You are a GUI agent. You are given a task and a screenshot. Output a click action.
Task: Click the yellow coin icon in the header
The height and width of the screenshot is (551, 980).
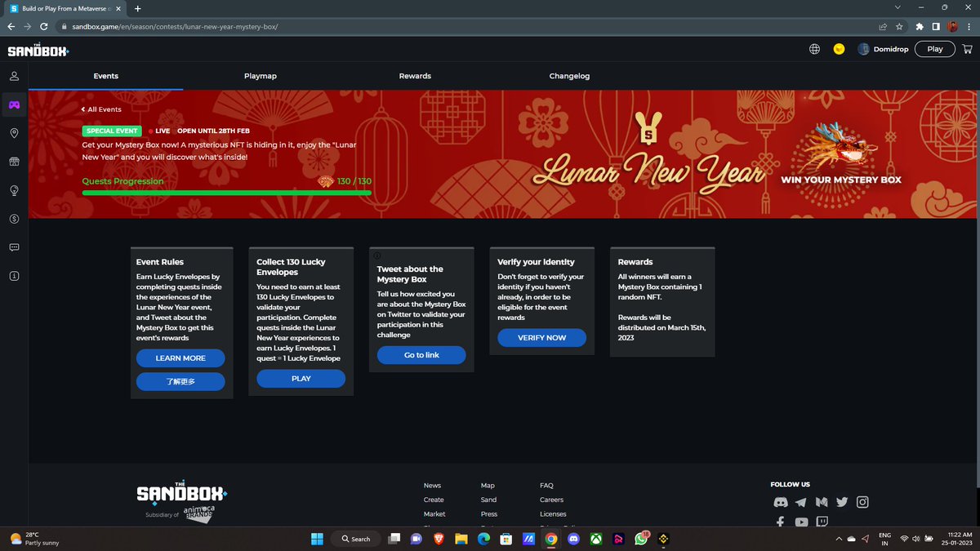[x=839, y=49]
